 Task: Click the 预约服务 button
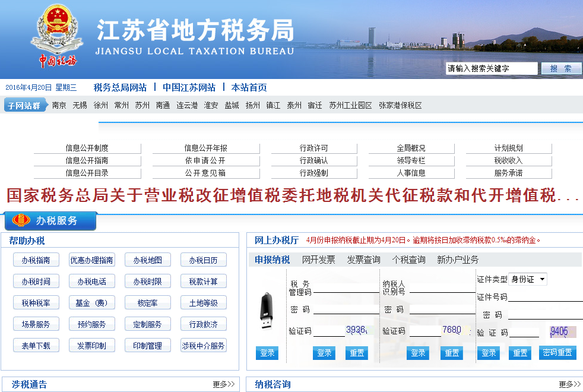[92, 324]
